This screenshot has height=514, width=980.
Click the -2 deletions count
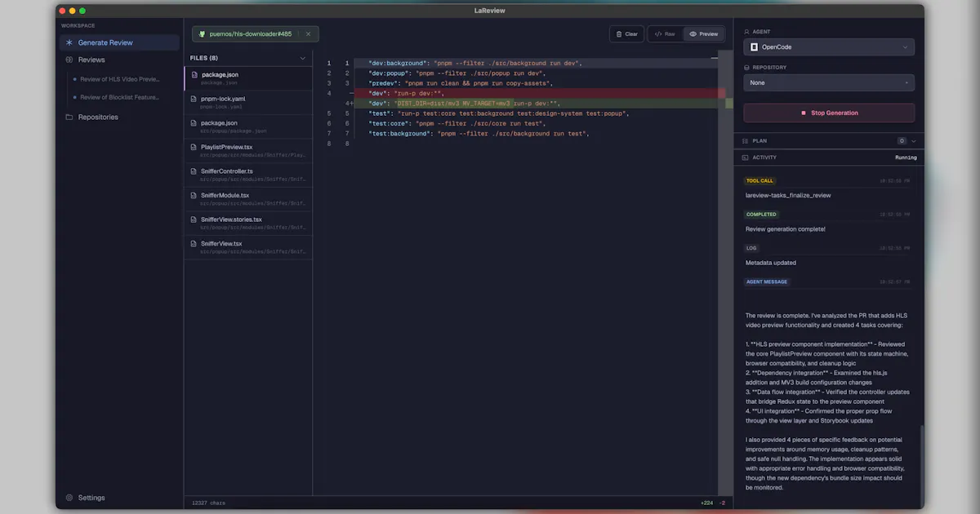tap(722, 503)
